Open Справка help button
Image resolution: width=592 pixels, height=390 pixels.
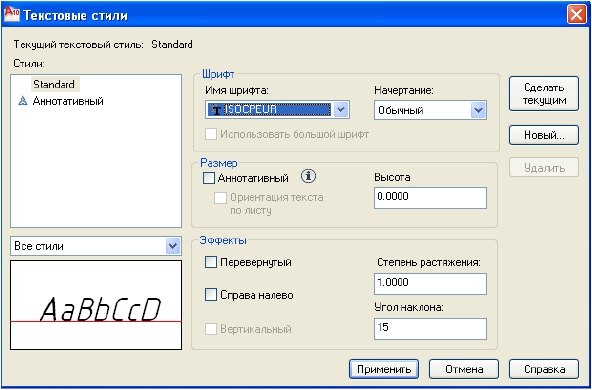(544, 369)
